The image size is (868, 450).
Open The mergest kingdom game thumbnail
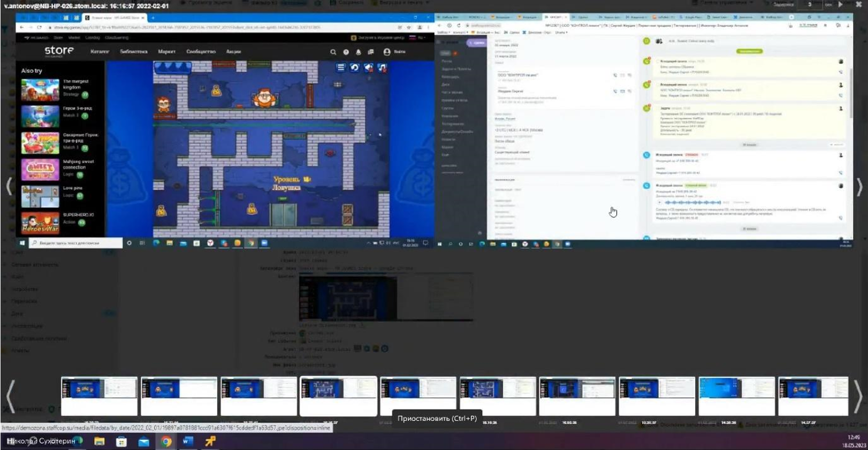[x=40, y=90]
